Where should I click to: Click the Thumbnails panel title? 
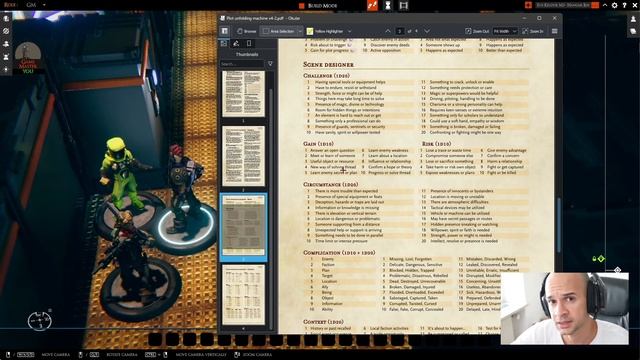(247, 54)
